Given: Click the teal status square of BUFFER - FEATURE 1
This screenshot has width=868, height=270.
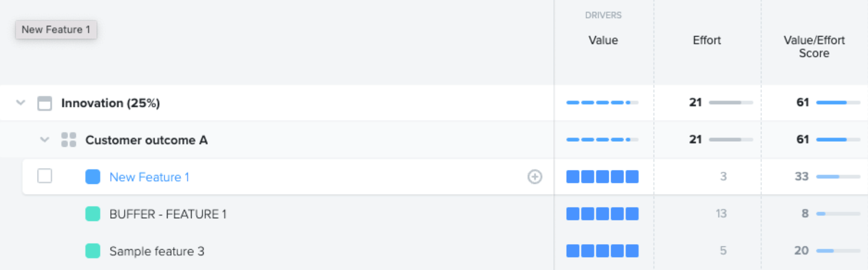Looking at the screenshot, I should [x=93, y=214].
